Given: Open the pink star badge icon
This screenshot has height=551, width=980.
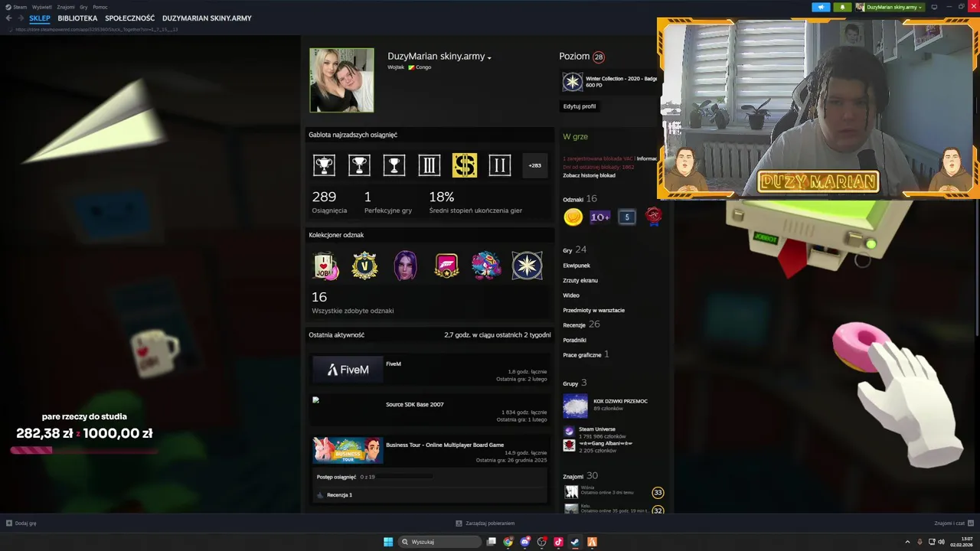Looking at the screenshot, I should pyautogui.click(x=446, y=266).
